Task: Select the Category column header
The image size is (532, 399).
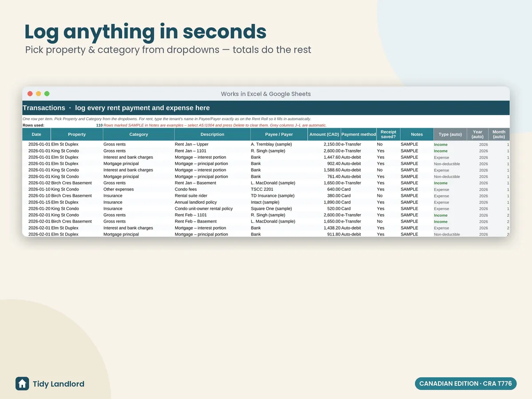Action: coord(138,134)
